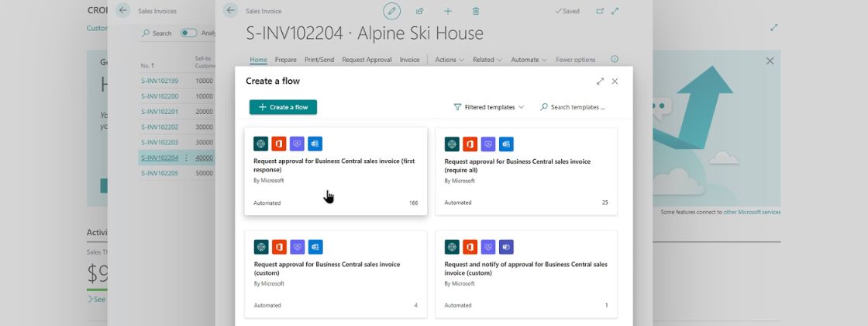Click the back arrow in Sales Invoice window
The image size is (868, 326).
pos(231,11)
